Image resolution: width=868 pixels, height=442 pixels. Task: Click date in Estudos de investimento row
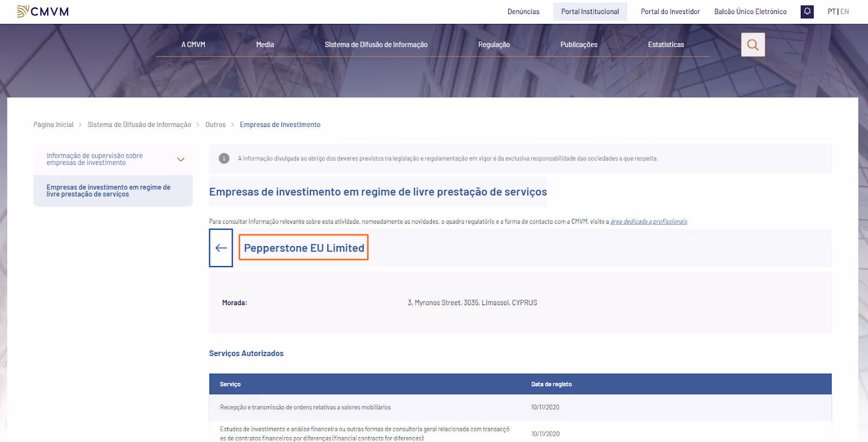545,434
